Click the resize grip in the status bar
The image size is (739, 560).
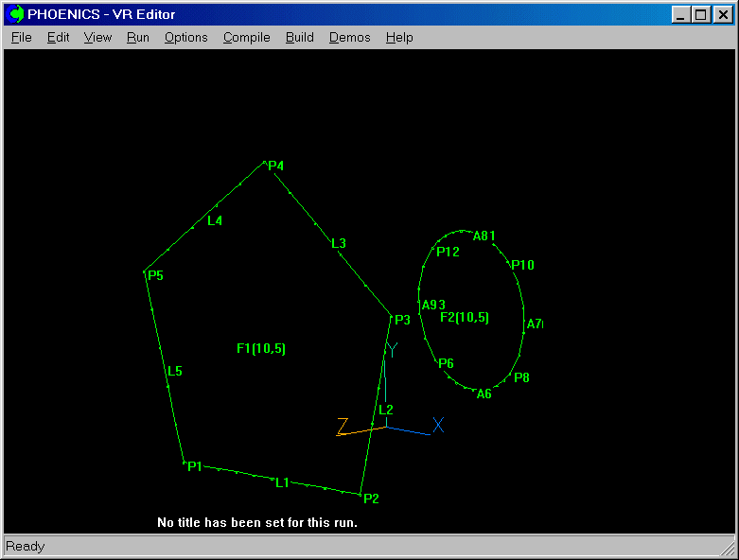727,547
